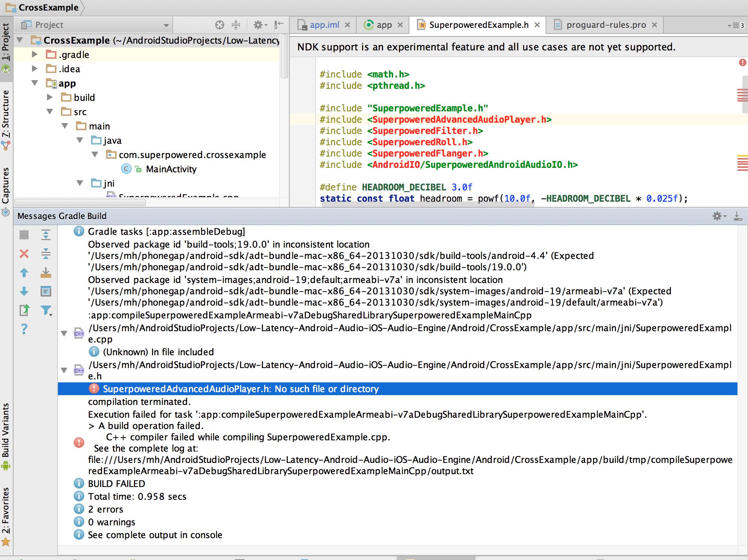Click the SuperpoweredFilter.h include line
Image resolution: width=748 pixels, height=560 pixels.
pyautogui.click(x=401, y=131)
